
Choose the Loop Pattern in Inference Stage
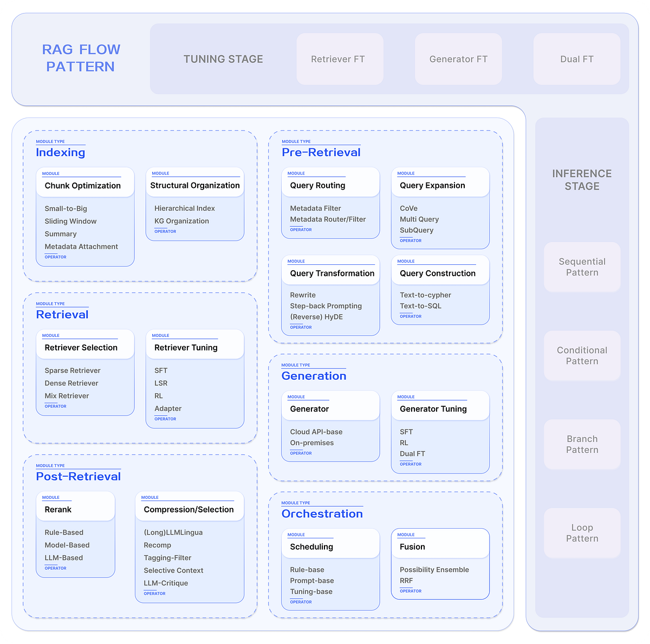(582, 532)
